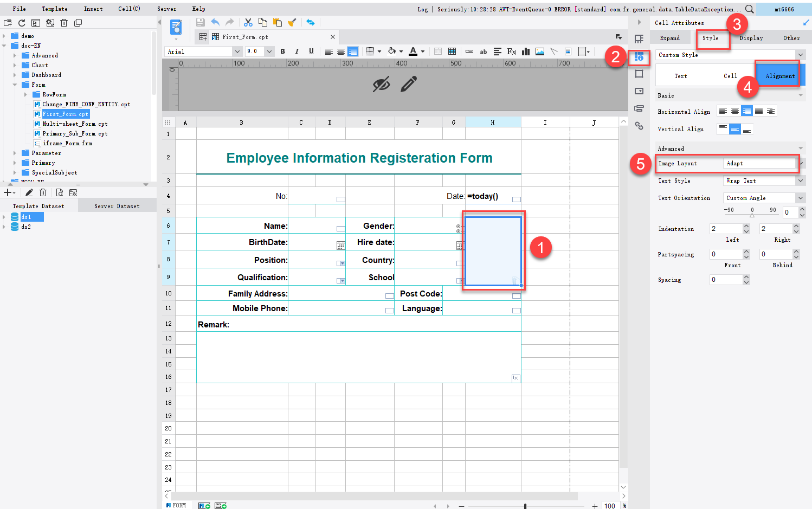Screen dimensions: 812x509
Task: Toggle underline formatting
Action: tap(311, 51)
